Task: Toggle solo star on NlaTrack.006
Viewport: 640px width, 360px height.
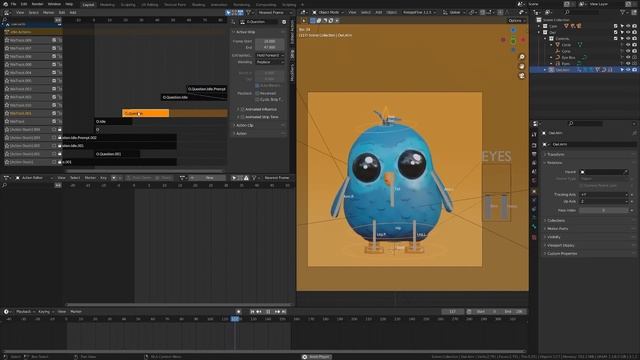Action: tap(7, 56)
